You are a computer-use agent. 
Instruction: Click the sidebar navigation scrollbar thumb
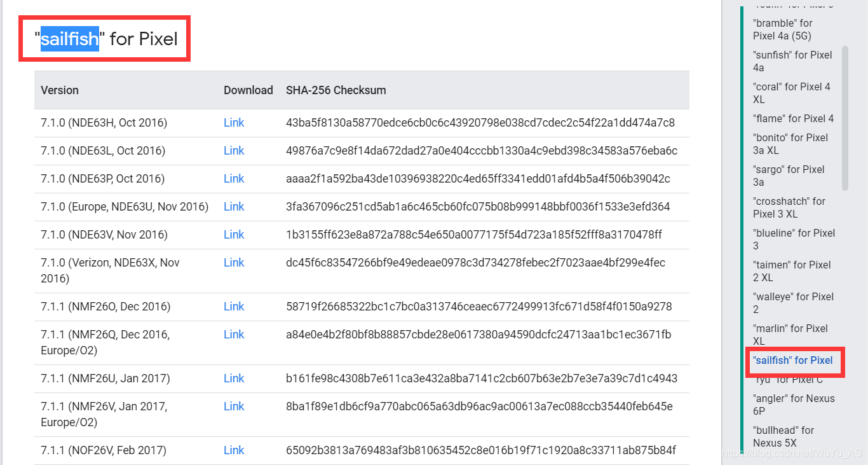(x=845, y=118)
